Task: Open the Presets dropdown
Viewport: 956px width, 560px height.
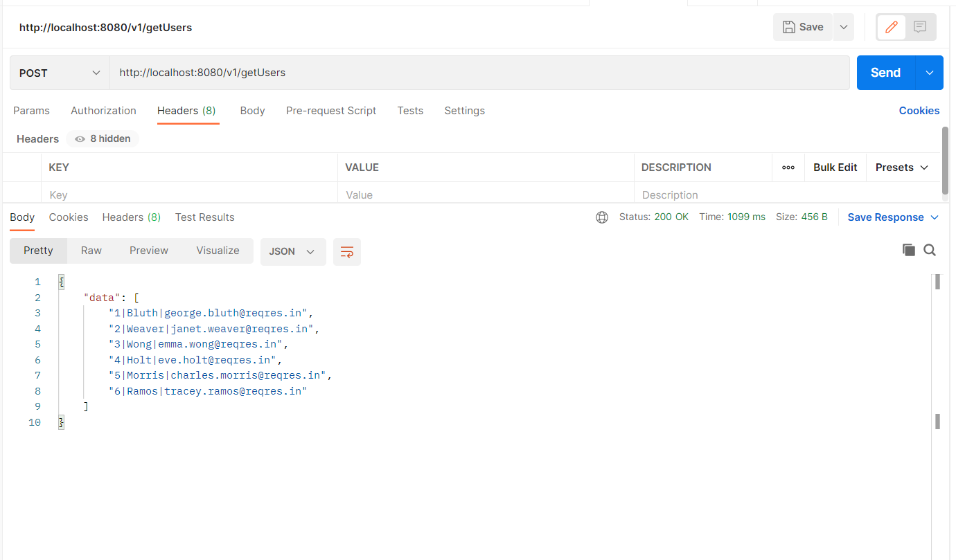Action: click(x=901, y=167)
